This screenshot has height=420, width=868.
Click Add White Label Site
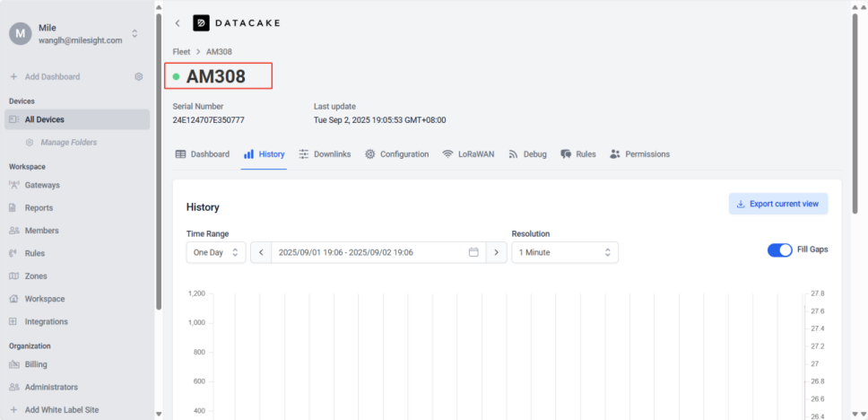[62, 410]
